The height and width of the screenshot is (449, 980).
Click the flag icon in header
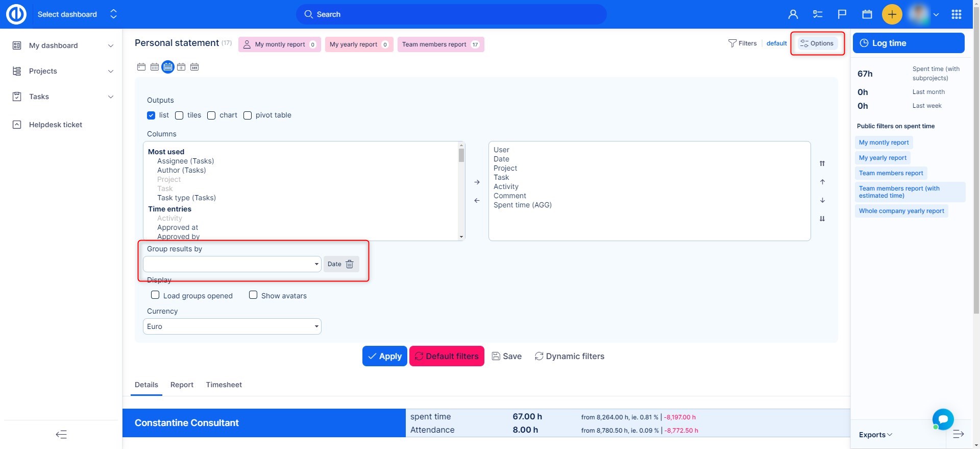[x=842, y=14]
